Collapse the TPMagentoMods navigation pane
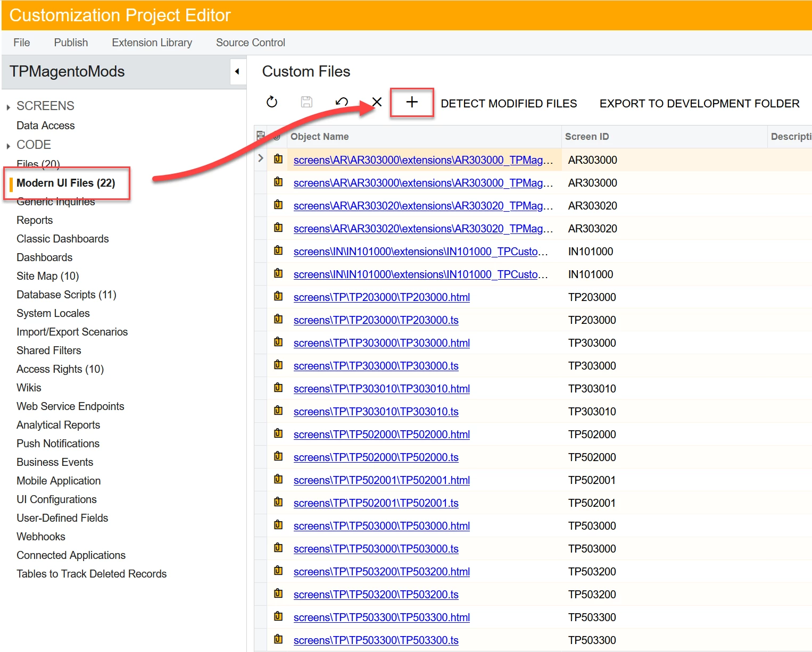 tap(237, 72)
